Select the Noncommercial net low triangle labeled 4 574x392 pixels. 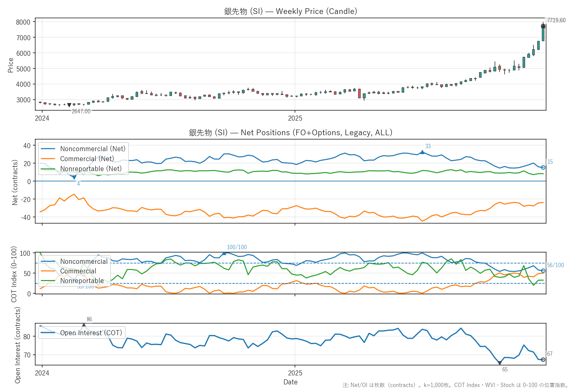74,178
